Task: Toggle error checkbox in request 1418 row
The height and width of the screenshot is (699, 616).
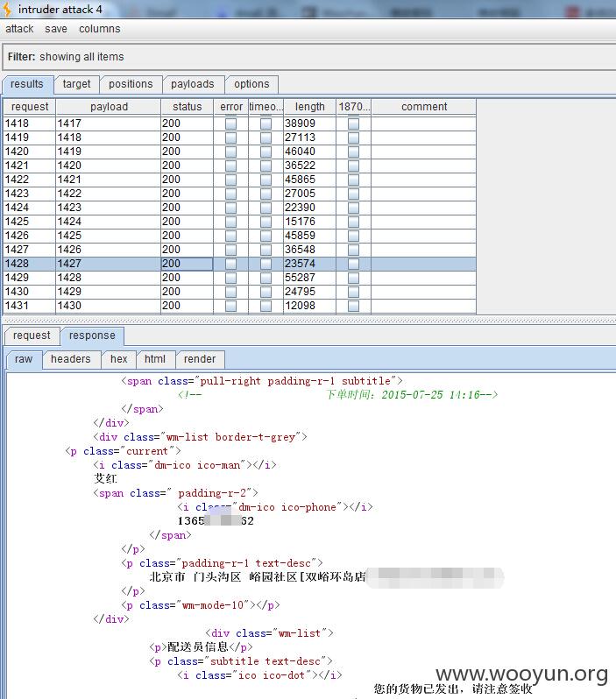Action: 231,124
